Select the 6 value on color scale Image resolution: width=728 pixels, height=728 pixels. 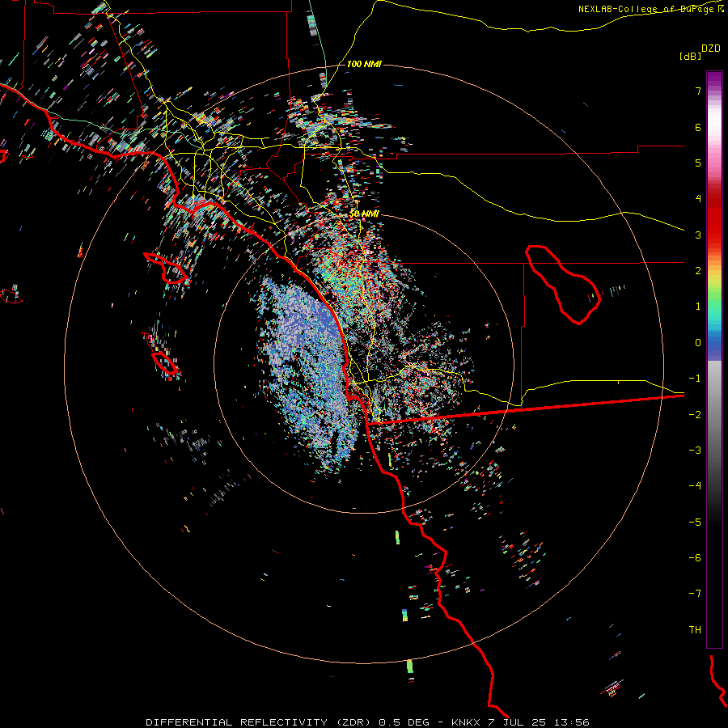pyautogui.click(x=698, y=127)
